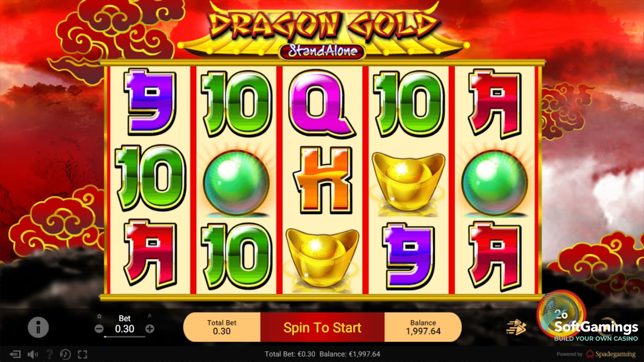Set max bet using double-chevron arrow
Screen dimensions: 644x362
(x=149, y=316)
